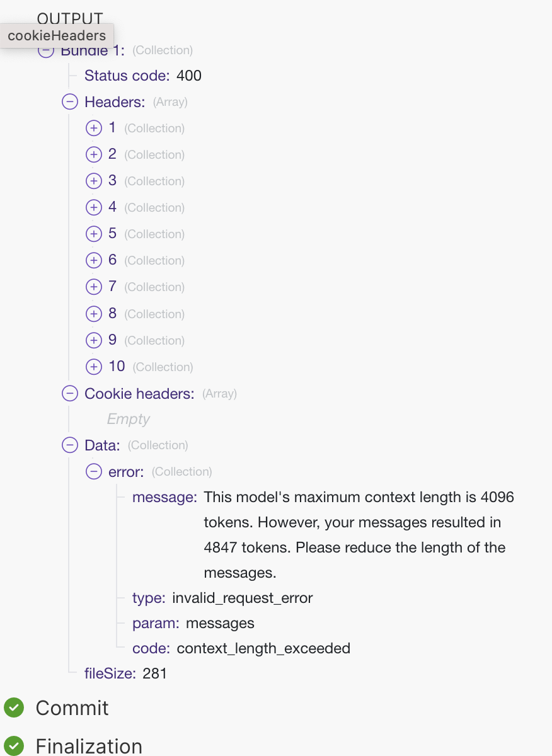Collapse the Headers array
The image size is (552, 756).
point(70,102)
